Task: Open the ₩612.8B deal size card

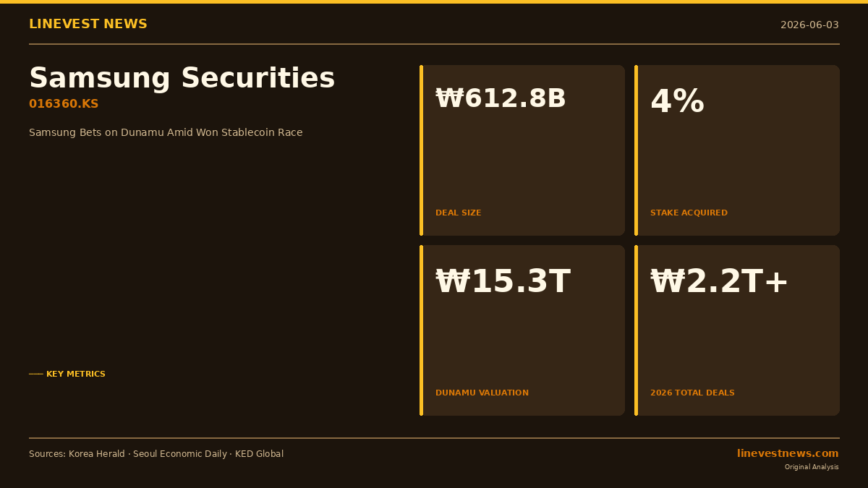Action: (x=522, y=150)
